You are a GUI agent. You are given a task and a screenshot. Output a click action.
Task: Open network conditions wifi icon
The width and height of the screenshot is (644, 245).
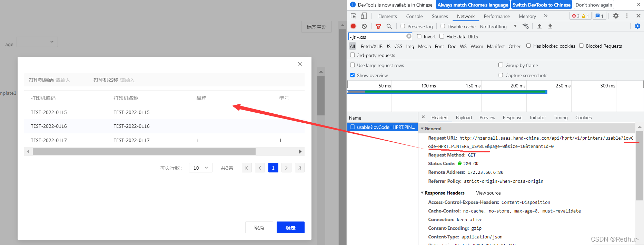click(x=526, y=26)
